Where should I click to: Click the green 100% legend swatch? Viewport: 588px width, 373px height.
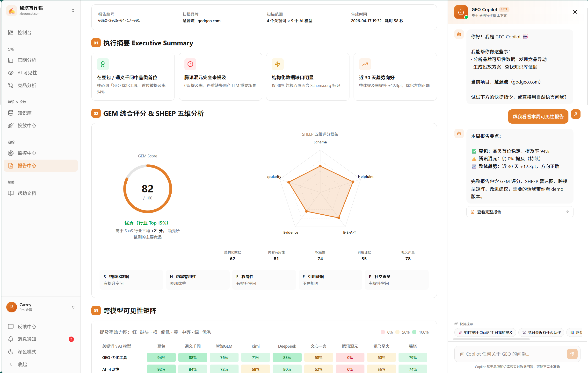click(414, 332)
